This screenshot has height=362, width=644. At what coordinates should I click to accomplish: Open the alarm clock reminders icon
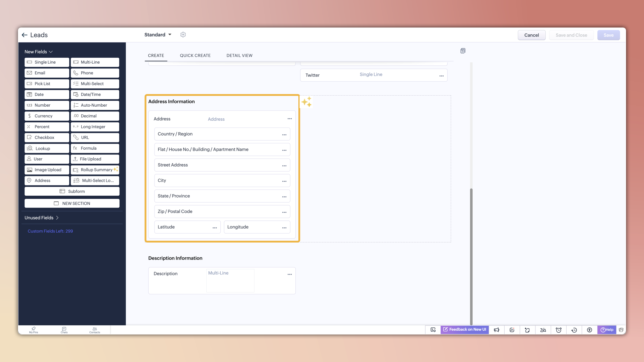coord(558,330)
